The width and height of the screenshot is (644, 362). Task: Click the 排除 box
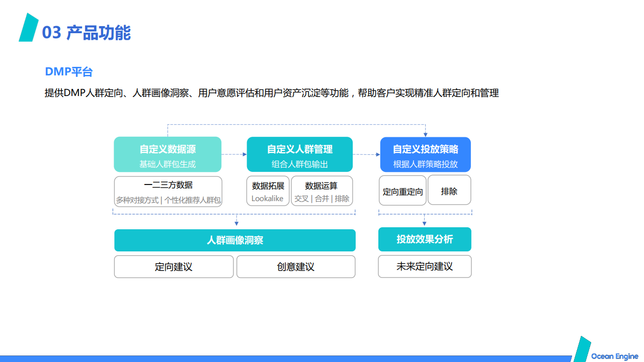[x=449, y=190]
